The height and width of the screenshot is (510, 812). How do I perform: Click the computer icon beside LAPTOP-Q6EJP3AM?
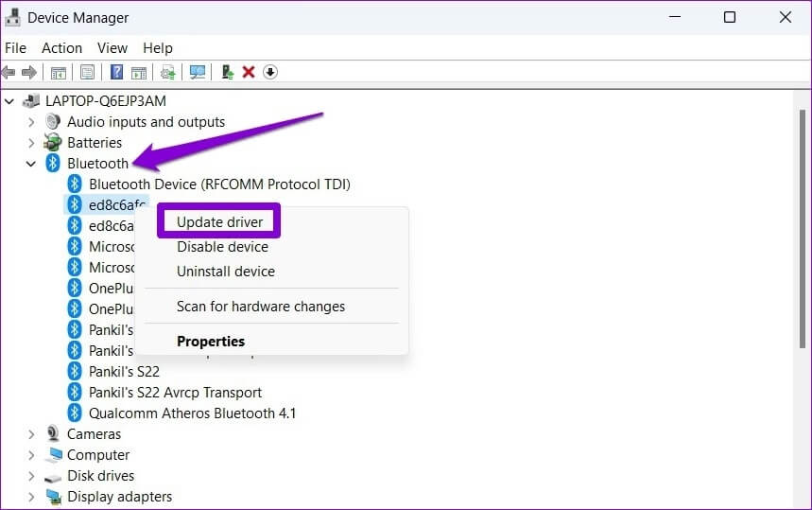click(x=31, y=100)
